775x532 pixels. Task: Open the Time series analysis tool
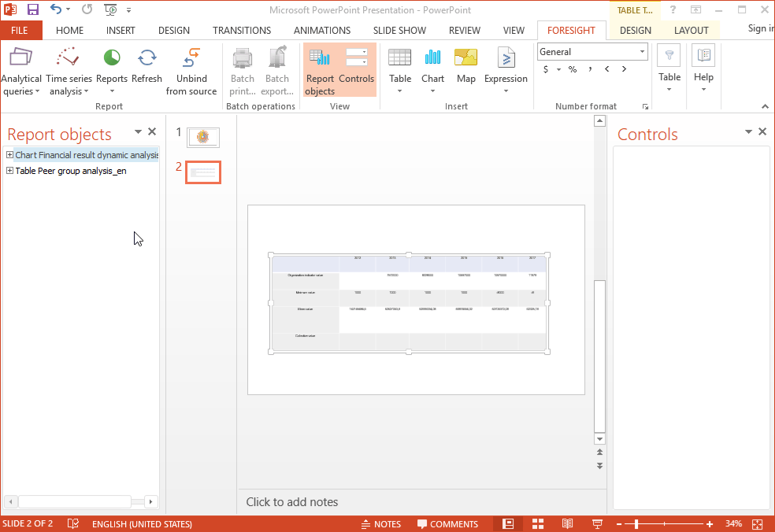point(69,70)
